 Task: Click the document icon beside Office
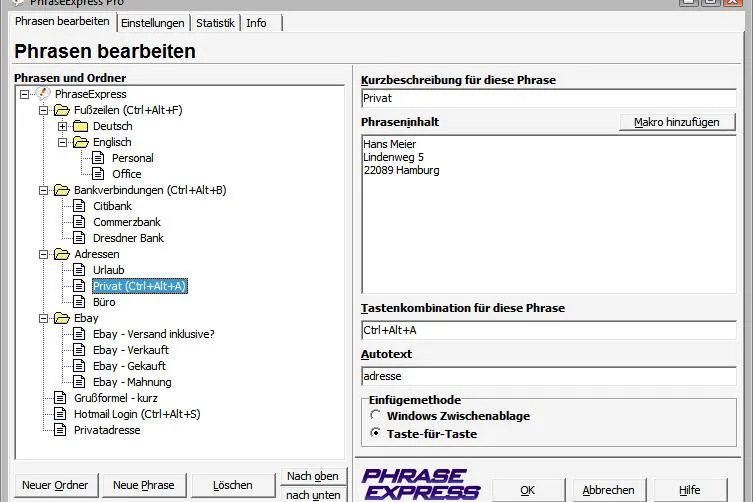[x=98, y=173]
